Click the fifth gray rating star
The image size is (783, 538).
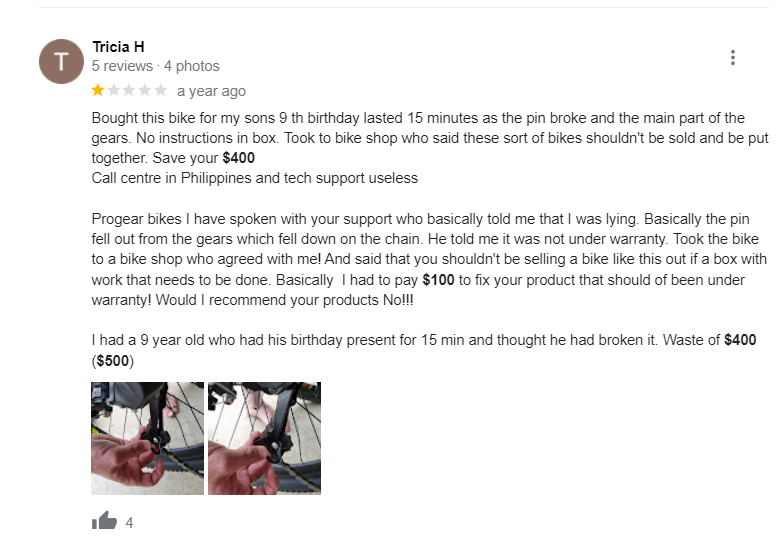(160, 90)
